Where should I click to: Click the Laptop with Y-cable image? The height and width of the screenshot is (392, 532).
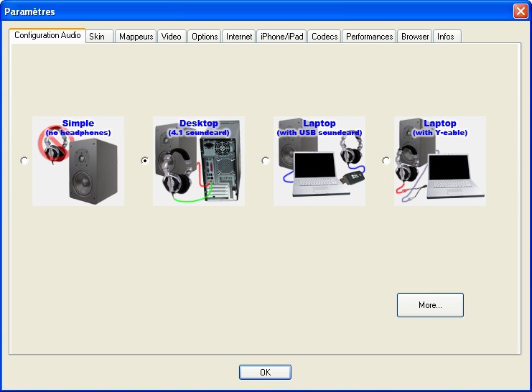439,161
